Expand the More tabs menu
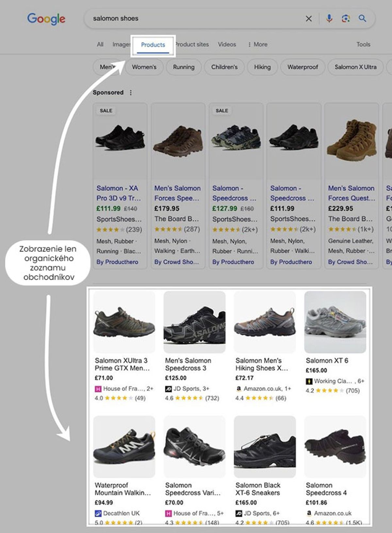The width and height of the screenshot is (392, 533). point(257,44)
